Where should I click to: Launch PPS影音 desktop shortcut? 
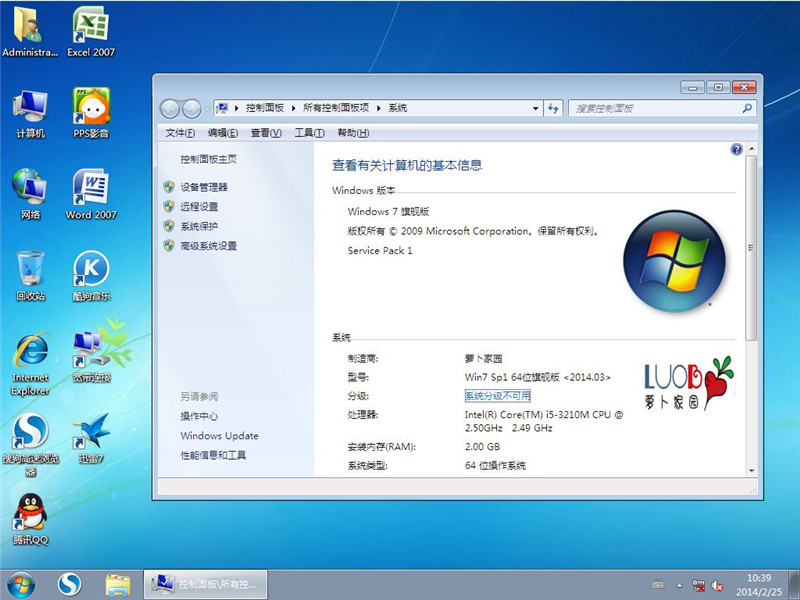(x=91, y=113)
